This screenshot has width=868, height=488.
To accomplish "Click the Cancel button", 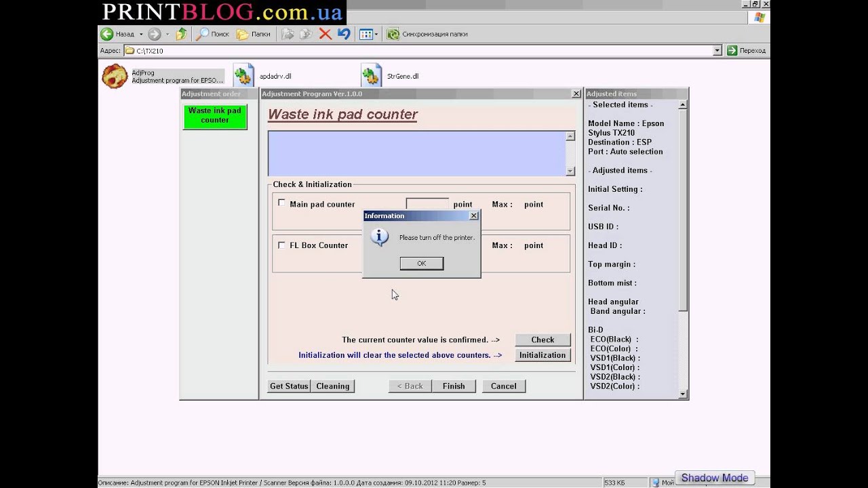I will [x=504, y=386].
